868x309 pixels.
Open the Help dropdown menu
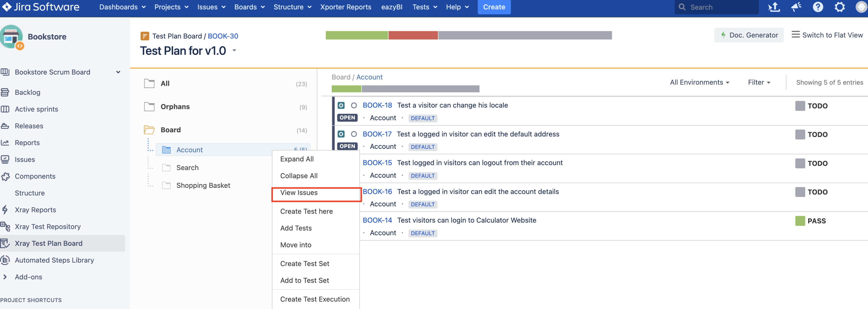457,7
